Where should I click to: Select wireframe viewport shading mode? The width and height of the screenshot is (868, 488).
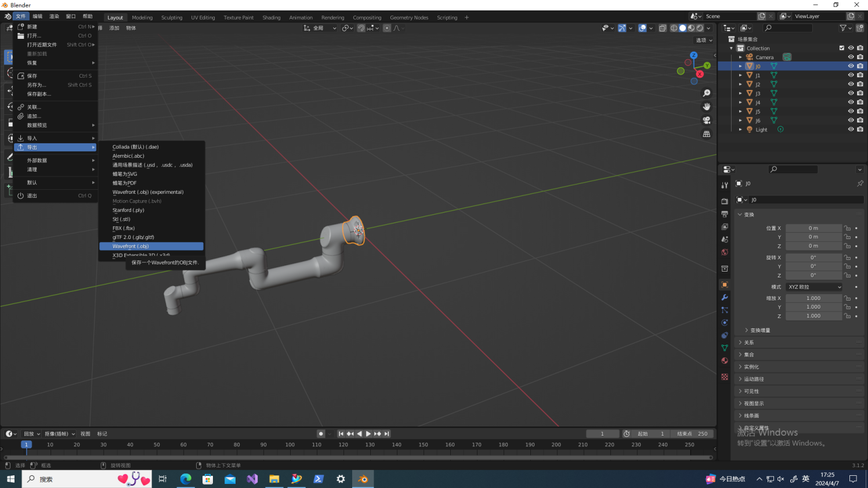tap(674, 28)
